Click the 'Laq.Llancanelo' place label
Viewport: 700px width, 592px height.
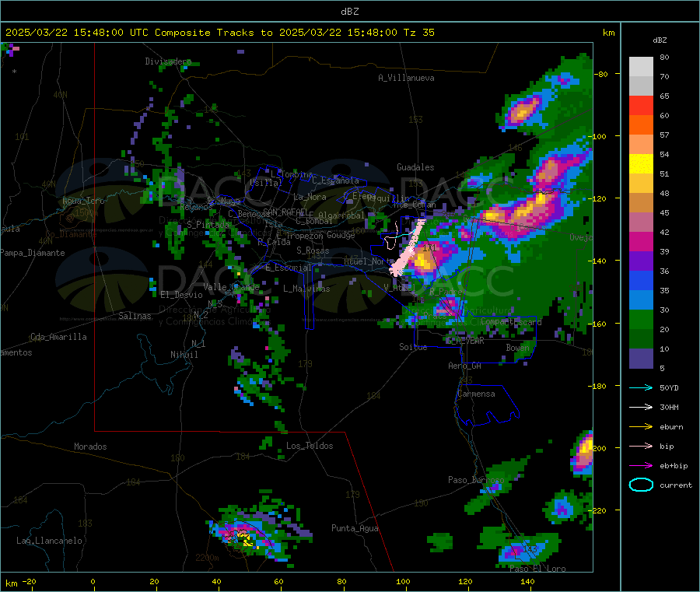coord(49,541)
